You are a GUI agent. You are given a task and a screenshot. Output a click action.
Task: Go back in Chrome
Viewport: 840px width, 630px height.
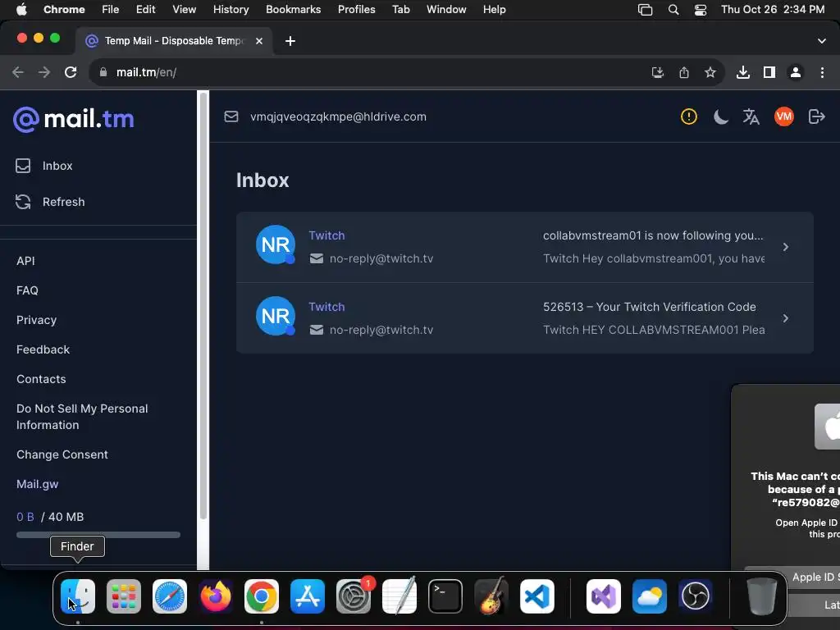click(18, 72)
